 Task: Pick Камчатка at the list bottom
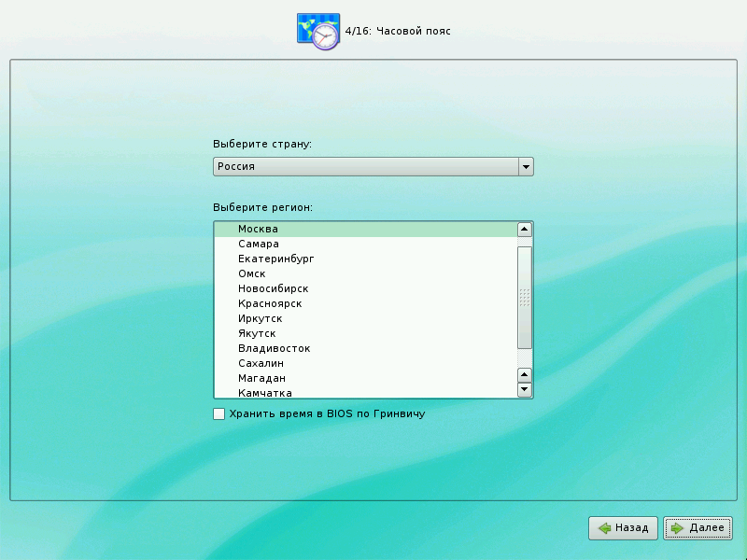264,393
